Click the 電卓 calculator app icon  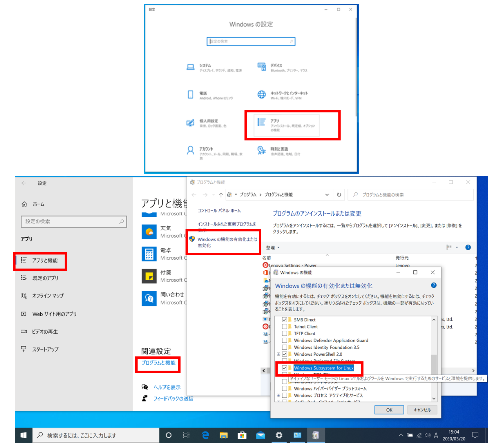[x=148, y=253]
